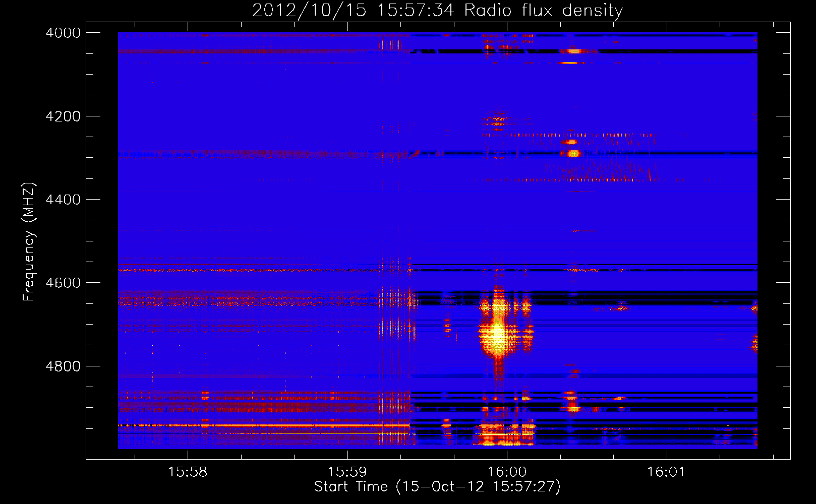Click the 'Frequency (MHZ)' axis title
The height and width of the screenshot is (504, 816).
29,241
